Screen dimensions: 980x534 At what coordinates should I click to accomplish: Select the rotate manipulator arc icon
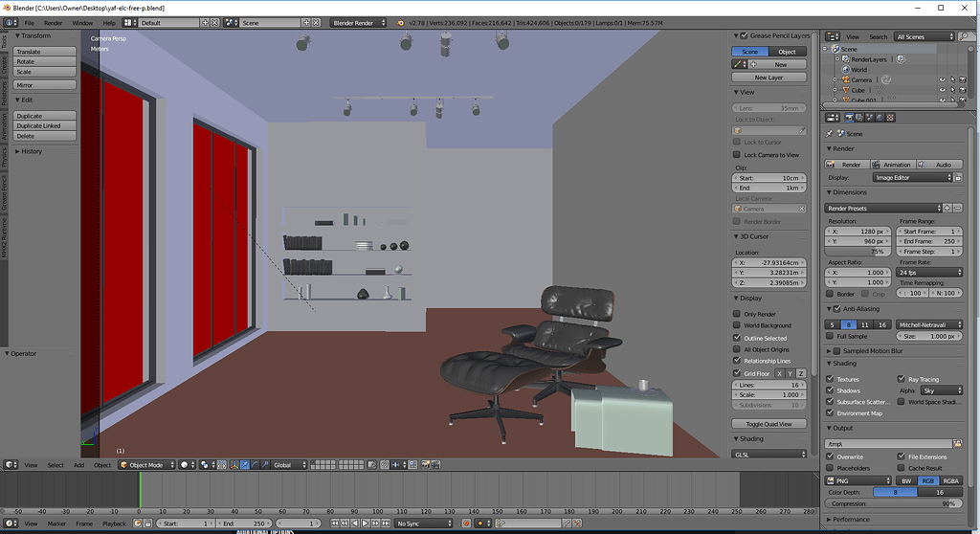(255, 464)
